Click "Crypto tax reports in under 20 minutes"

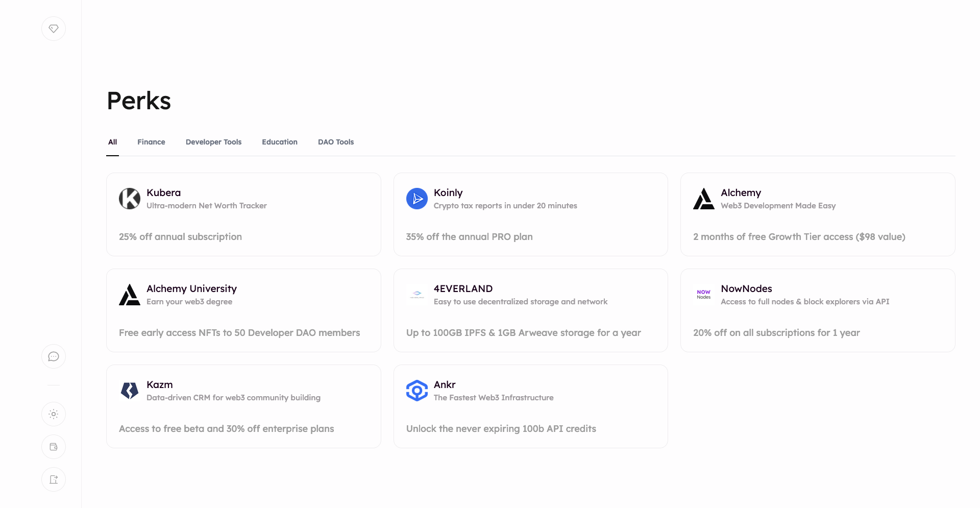pyautogui.click(x=505, y=206)
